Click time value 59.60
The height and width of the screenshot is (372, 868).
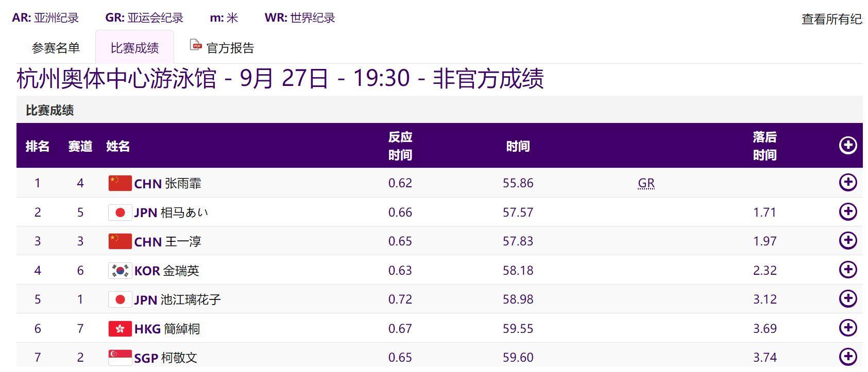518,358
